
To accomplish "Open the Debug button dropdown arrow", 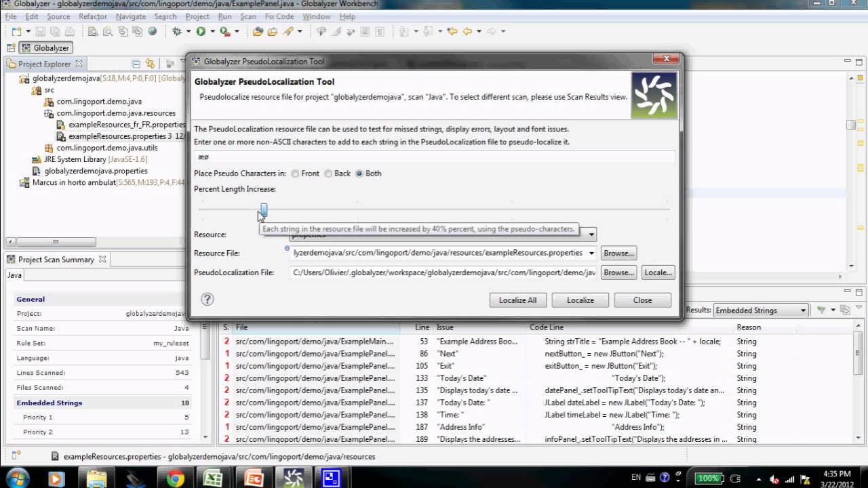I will coord(189,31).
